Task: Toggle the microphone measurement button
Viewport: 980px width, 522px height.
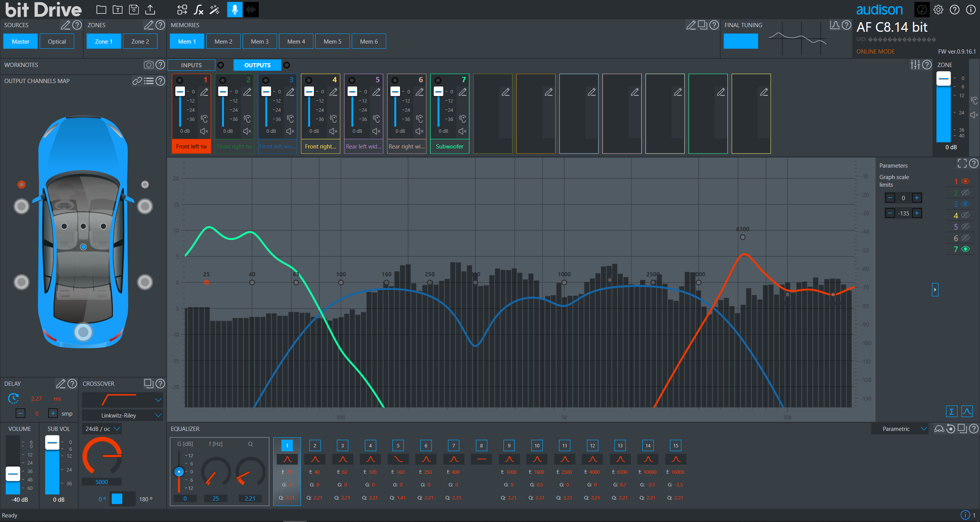Action: click(x=235, y=10)
